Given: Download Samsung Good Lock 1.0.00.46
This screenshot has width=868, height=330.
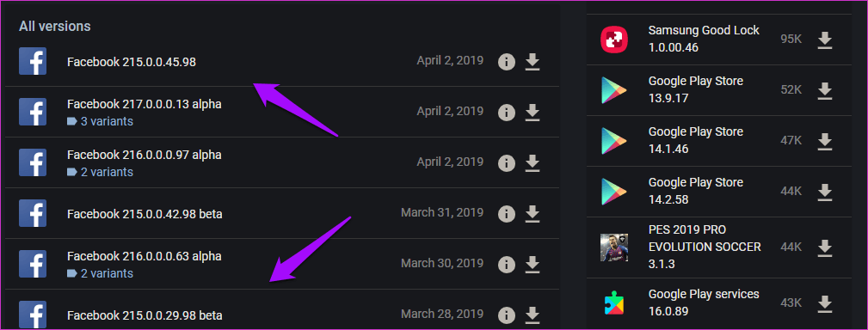Looking at the screenshot, I should pyautogui.click(x=825, y=40).
